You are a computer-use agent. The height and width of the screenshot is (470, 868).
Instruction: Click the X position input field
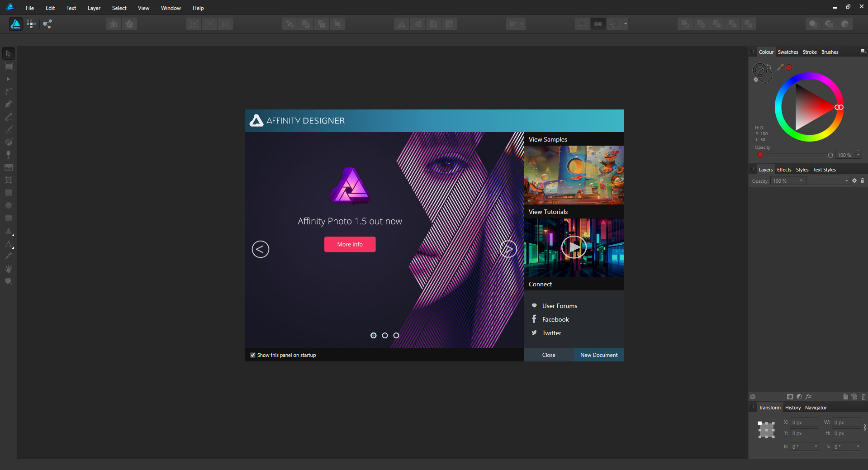[804, 423]
